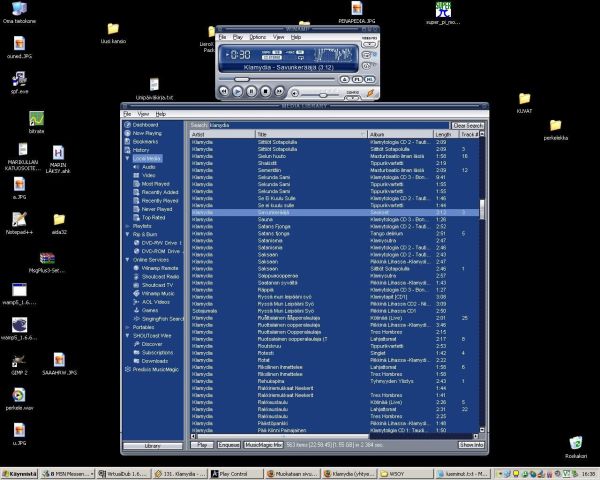Click the Clear Search button
This screenshot has height=480, width=600.
pyautogui.click(x=467, y=125)
